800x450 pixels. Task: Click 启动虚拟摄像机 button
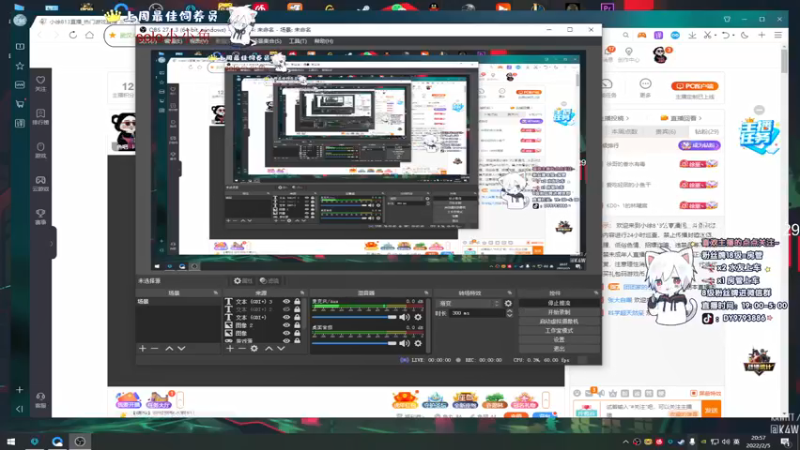point(559,321)
